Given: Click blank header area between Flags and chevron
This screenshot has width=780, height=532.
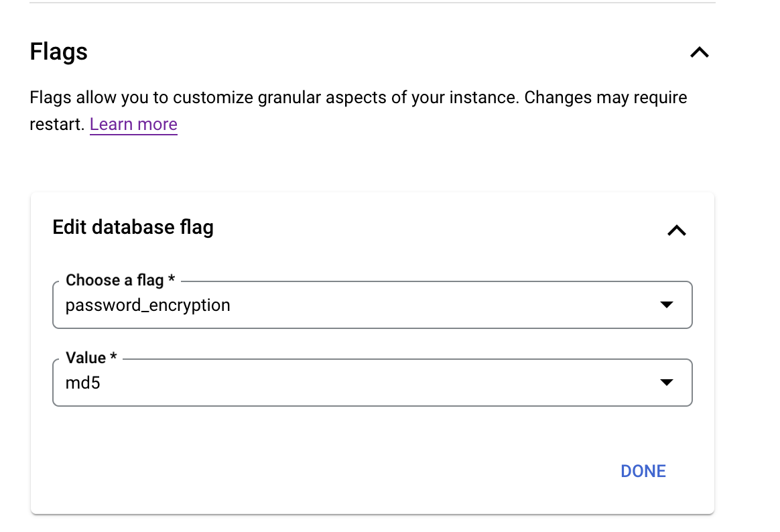Looking at the screenshot, I should coord(389,52).
